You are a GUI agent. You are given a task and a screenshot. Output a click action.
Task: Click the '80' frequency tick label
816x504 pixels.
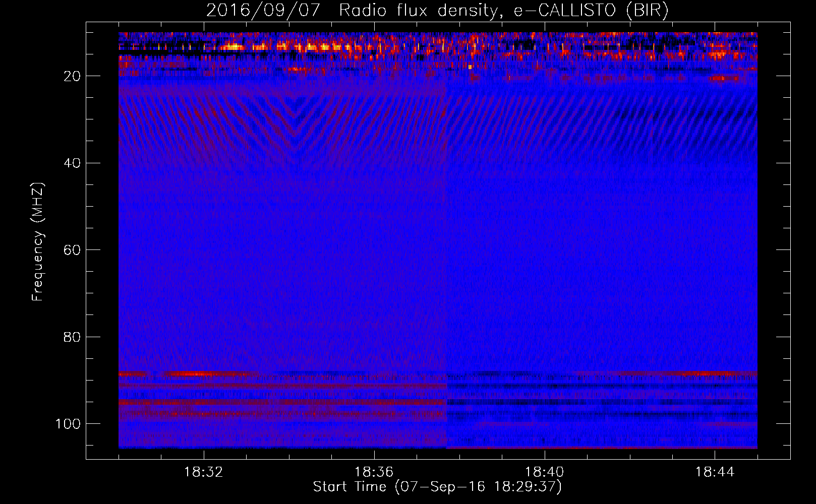73,337
